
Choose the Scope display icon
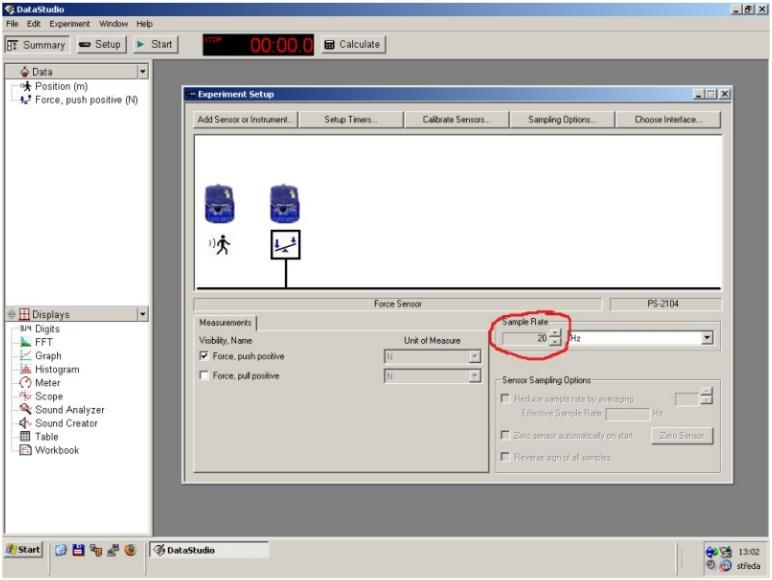(x=25, y=396)
